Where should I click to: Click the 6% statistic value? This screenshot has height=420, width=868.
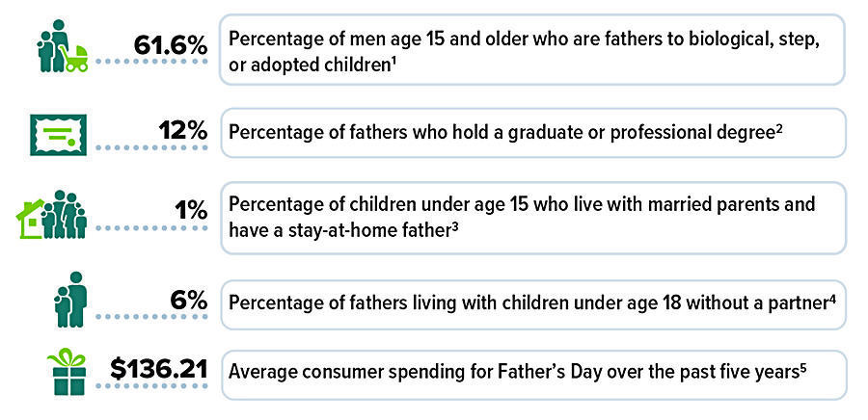(x=189, y=300)
